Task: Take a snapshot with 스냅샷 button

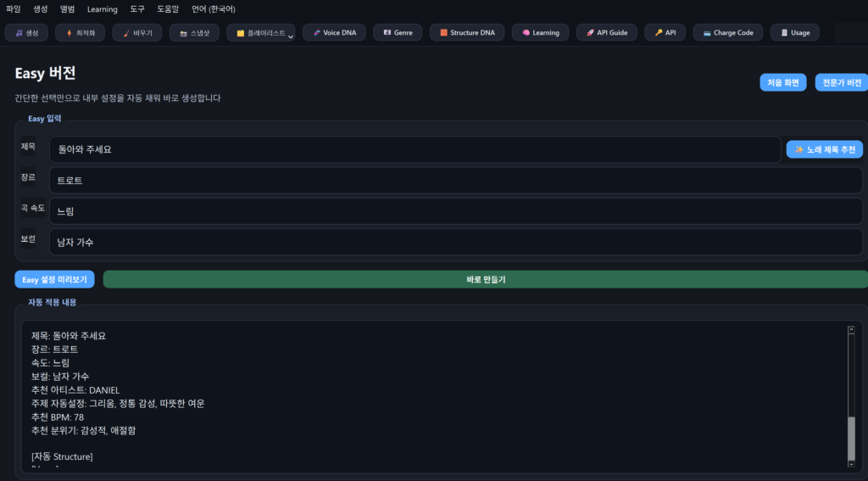Action: pos(194,33)
